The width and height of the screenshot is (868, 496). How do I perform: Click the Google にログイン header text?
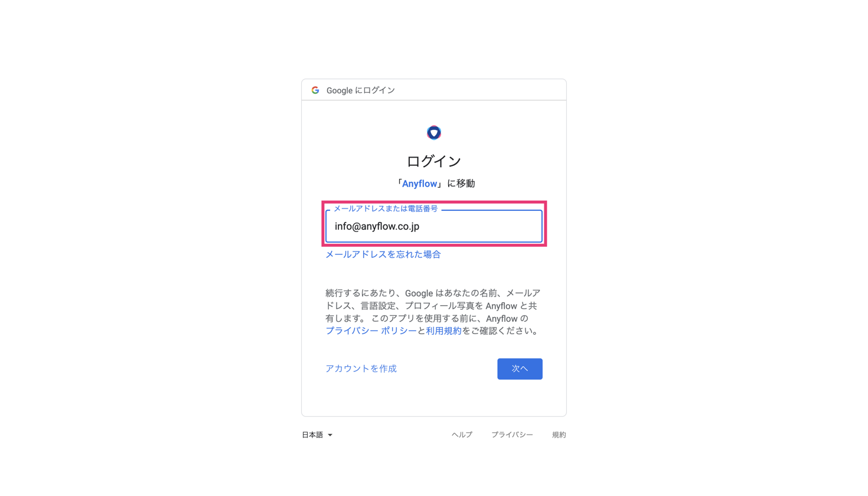click(361, 90)
